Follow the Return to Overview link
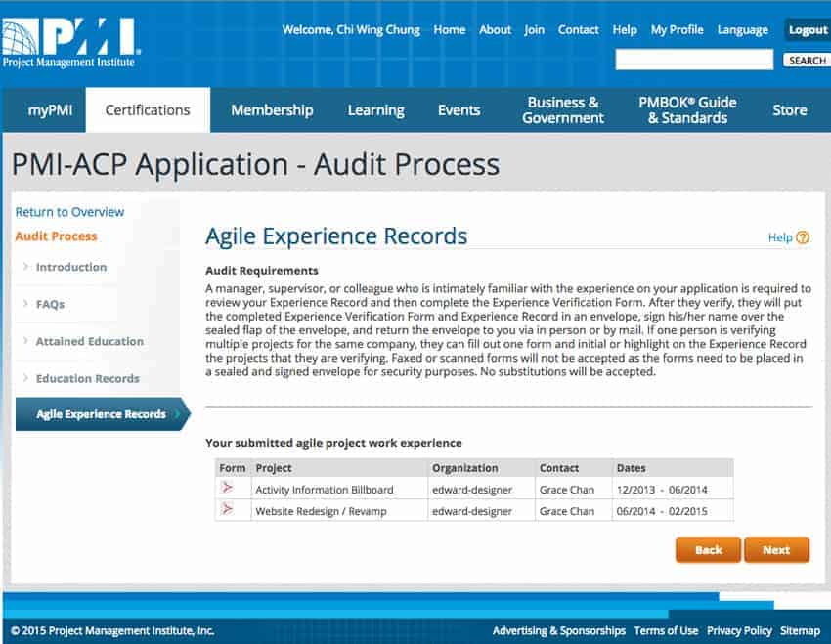The height and width of the screenshot is (644, 831). click(x=69, y=212)
